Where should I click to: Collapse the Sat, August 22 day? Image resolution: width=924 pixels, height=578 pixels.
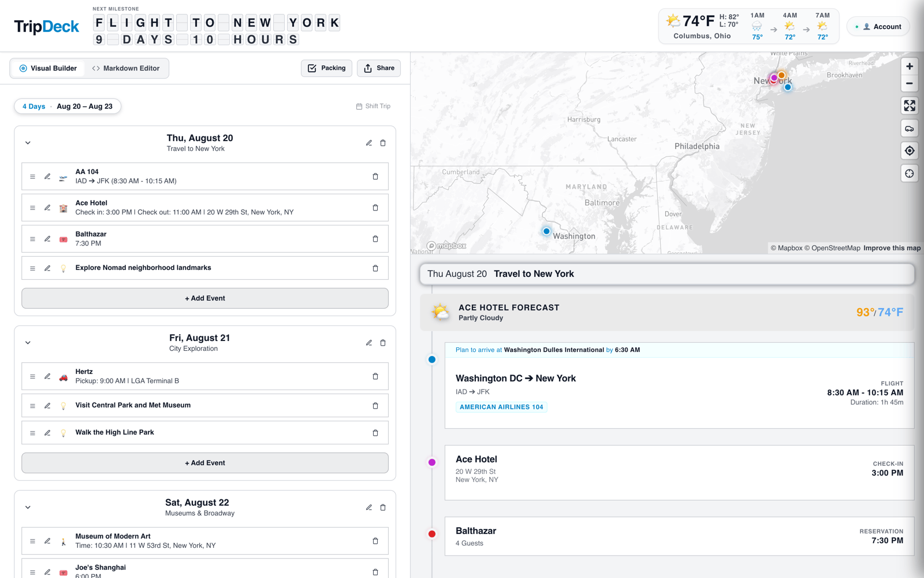tap(28, 507)
